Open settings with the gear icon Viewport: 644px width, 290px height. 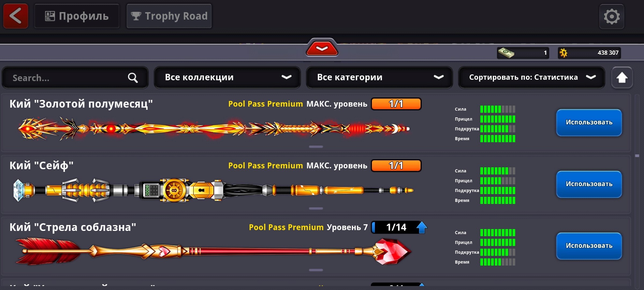click(612, 17)
